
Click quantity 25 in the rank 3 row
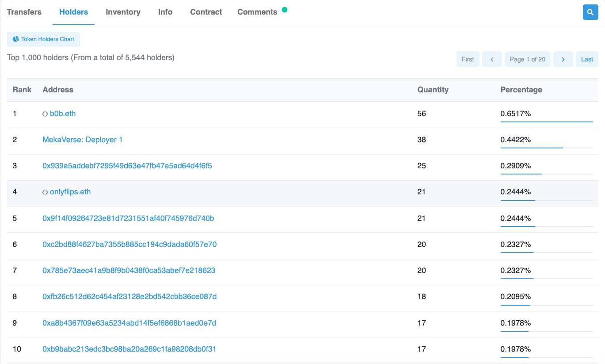(422, 166)
